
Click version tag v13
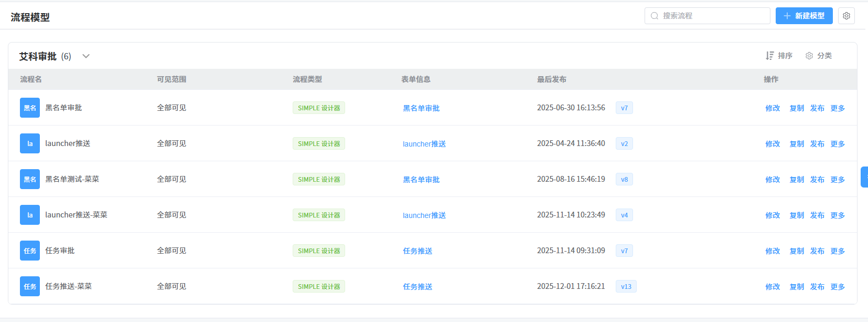click(626, 286)
